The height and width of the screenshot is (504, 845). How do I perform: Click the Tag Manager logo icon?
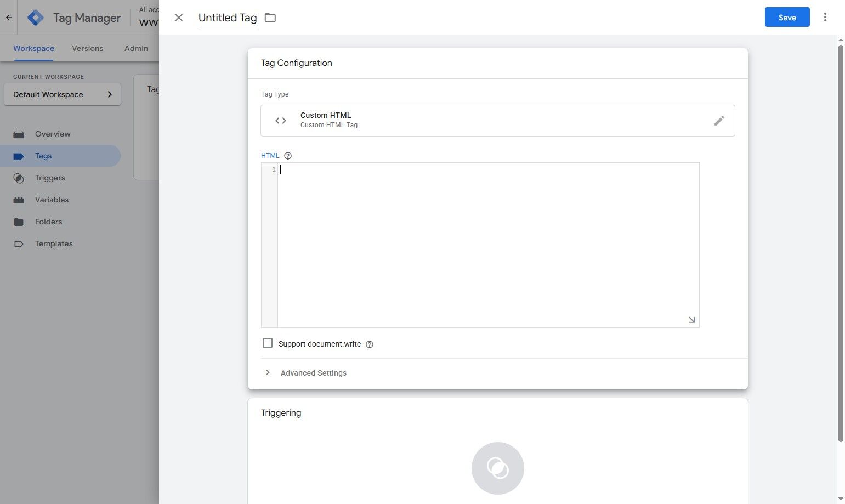(36, 18)
